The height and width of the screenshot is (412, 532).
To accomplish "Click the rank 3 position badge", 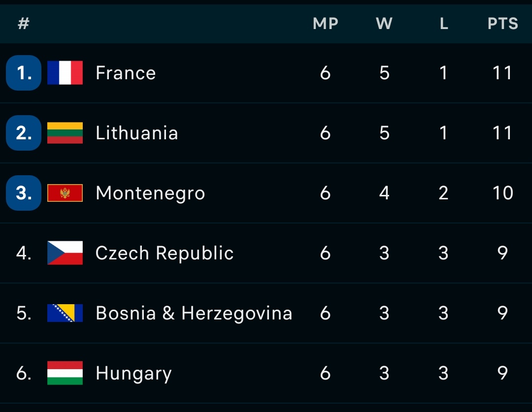I will (24, 193).
